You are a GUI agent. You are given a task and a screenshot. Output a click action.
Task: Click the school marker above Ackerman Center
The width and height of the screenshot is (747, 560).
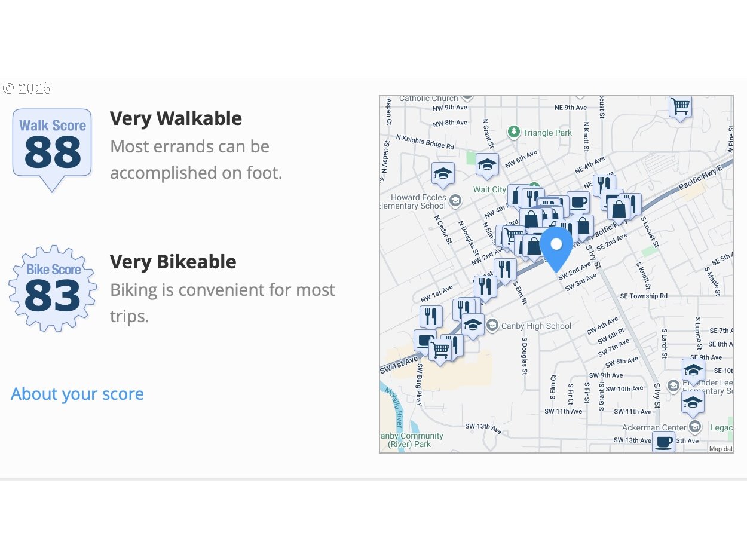click(693, 404)
